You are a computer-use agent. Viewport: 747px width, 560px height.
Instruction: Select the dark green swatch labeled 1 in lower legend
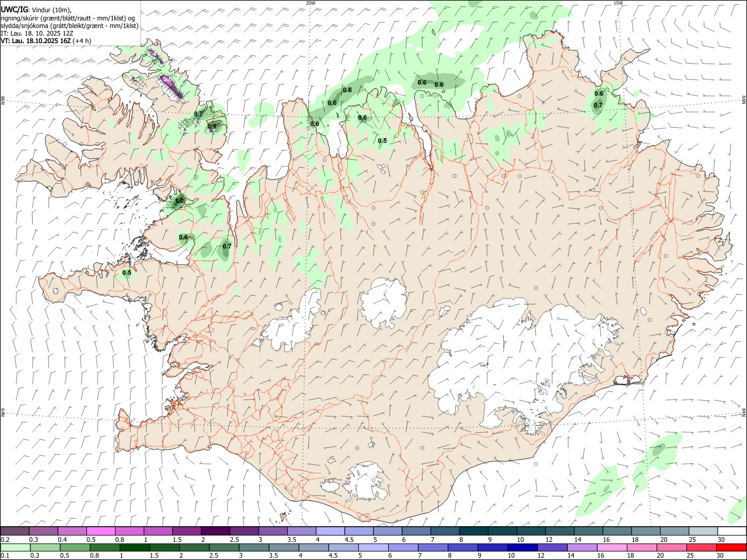[134, 547]
